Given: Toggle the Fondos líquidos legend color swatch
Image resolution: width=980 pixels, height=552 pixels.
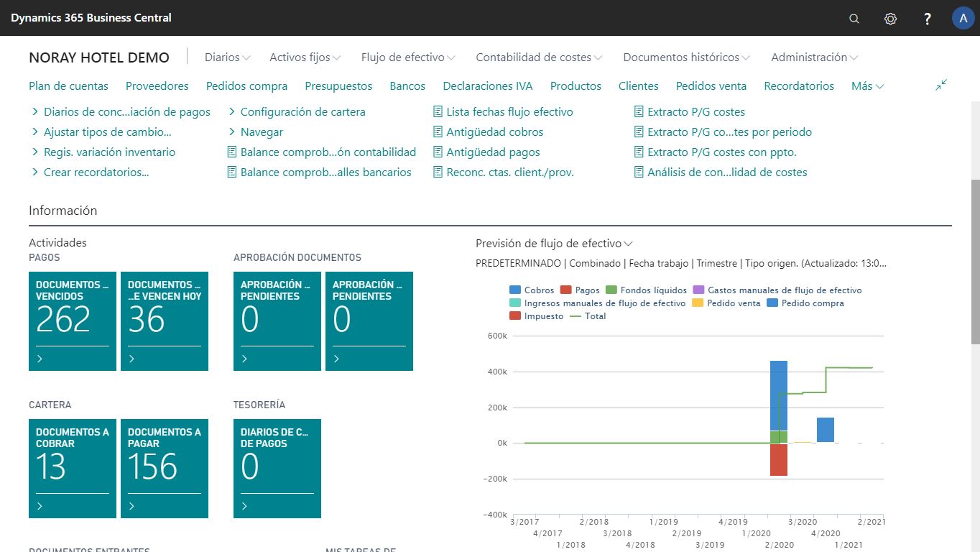Looking at the screenshot, I should 611,290.
